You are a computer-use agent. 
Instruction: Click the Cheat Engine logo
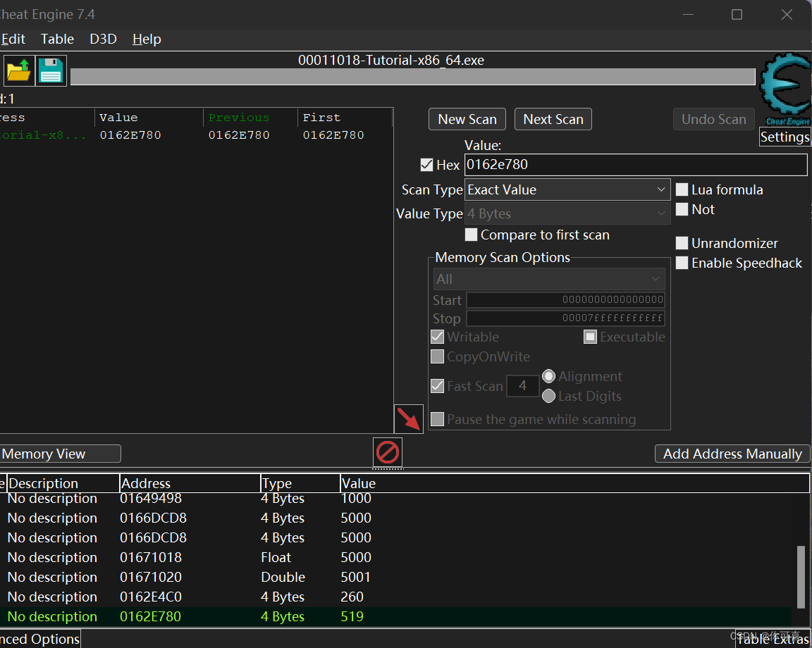point(785,89)
